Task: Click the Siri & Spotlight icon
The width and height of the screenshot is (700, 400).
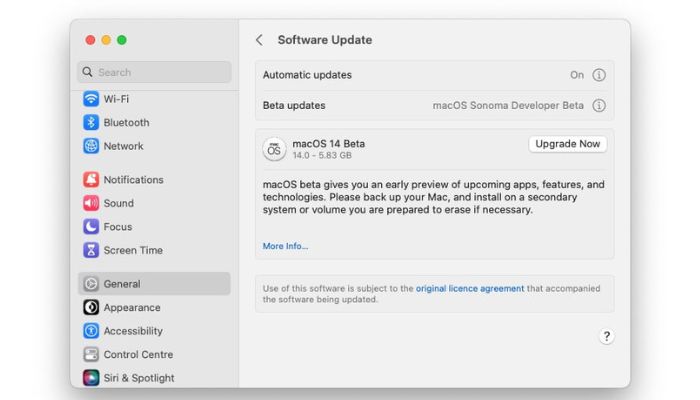Action: (91, 378)
